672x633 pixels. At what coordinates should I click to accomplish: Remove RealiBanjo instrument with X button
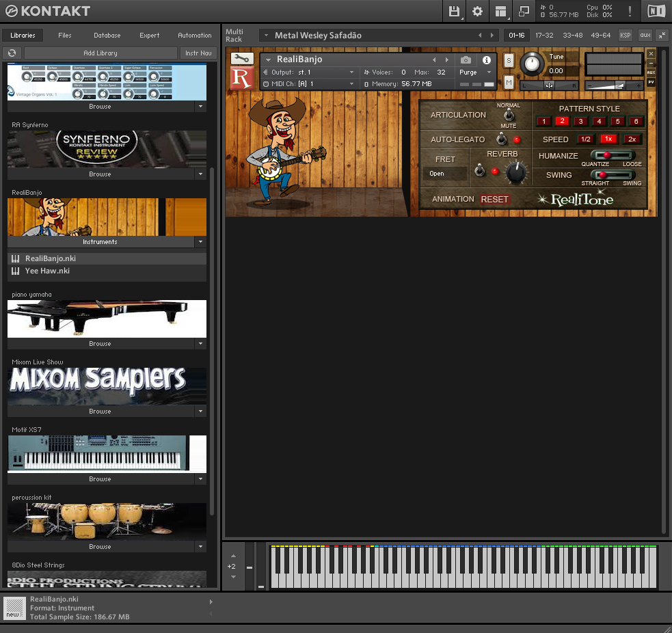pos(651,53)
